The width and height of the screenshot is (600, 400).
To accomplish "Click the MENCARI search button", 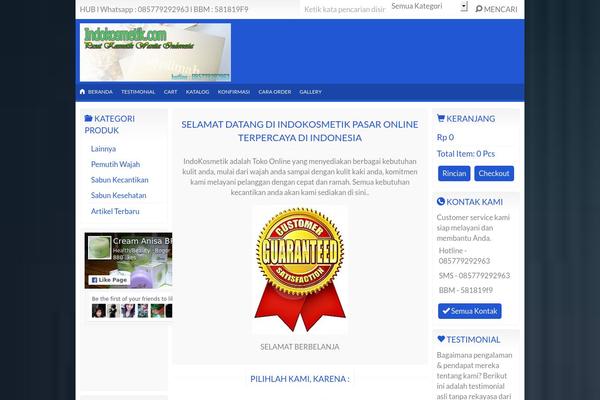I will tap(496, 9).
